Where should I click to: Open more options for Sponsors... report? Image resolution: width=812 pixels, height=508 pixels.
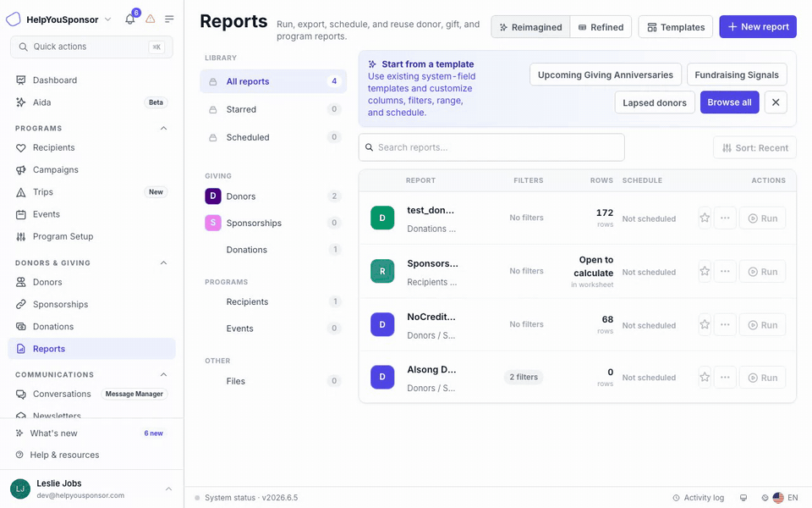[x=725, y=272]
